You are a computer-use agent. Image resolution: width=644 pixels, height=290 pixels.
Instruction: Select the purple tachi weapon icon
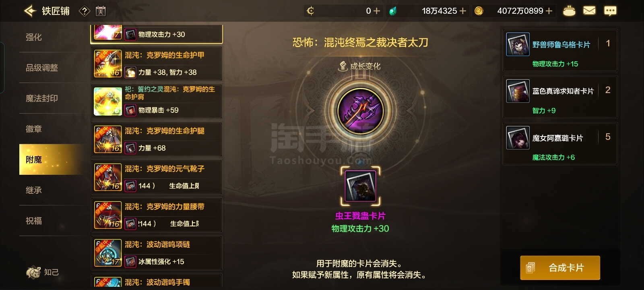361,110
